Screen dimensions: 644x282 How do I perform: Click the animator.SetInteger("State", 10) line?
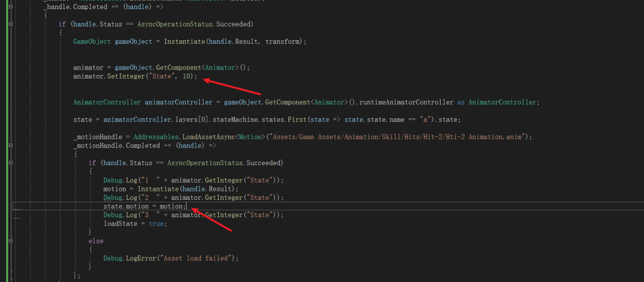click(x=135, y=76)
